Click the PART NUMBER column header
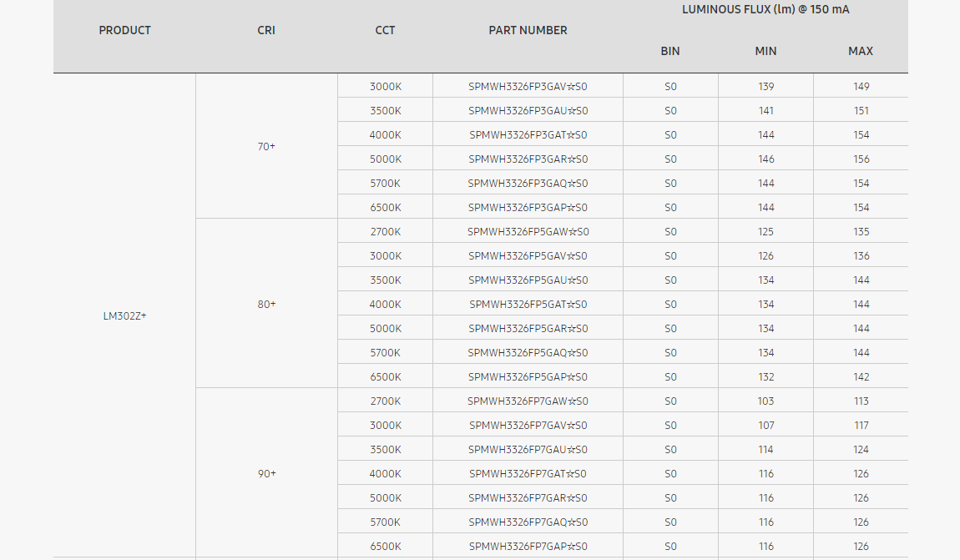Screen dimensions: 960x560 click(528, 30)
